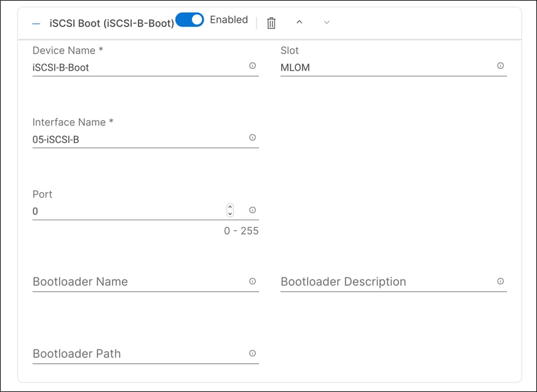Move iSCSI-B-Boot up using the up chevron
Screen dimensions: 537x392
[x=300, y=22]
